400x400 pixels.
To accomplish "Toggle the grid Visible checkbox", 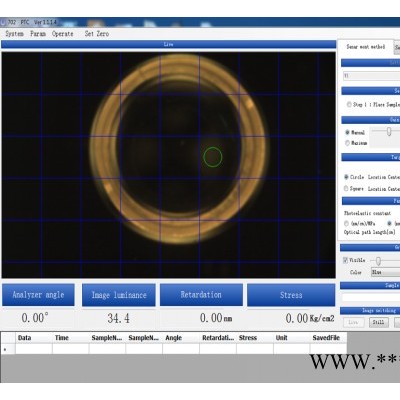I will pos(346,260).
